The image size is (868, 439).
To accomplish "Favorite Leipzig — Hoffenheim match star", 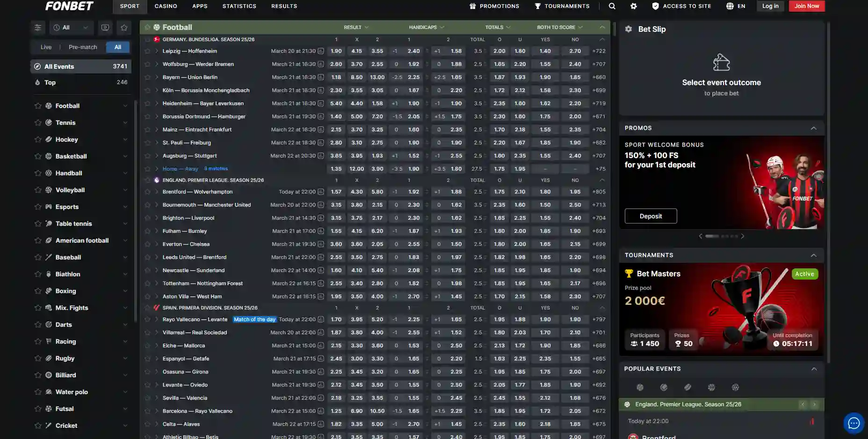I will (147, 51).
